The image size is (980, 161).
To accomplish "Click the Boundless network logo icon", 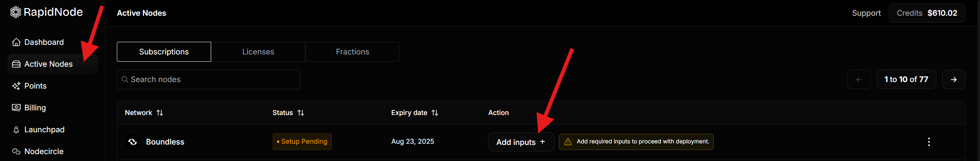I will [x=133, y=142].
